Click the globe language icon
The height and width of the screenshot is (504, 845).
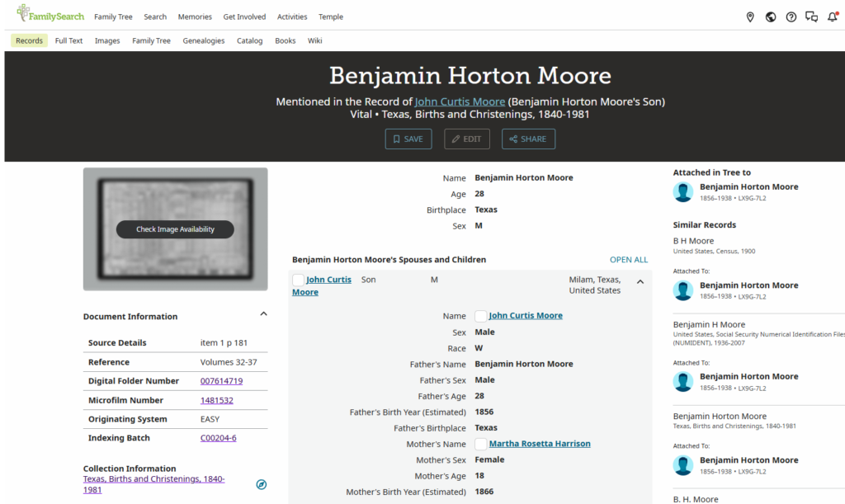click(x=771, y=17)
